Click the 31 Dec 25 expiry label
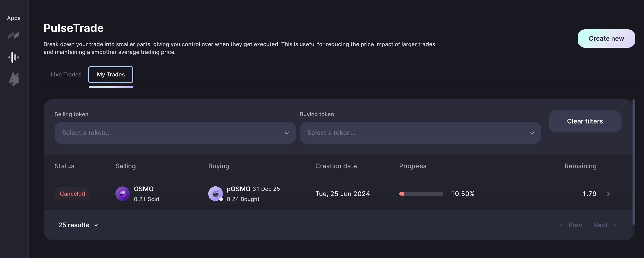Viewport: 644px width, 258px height. click(266, 189)
